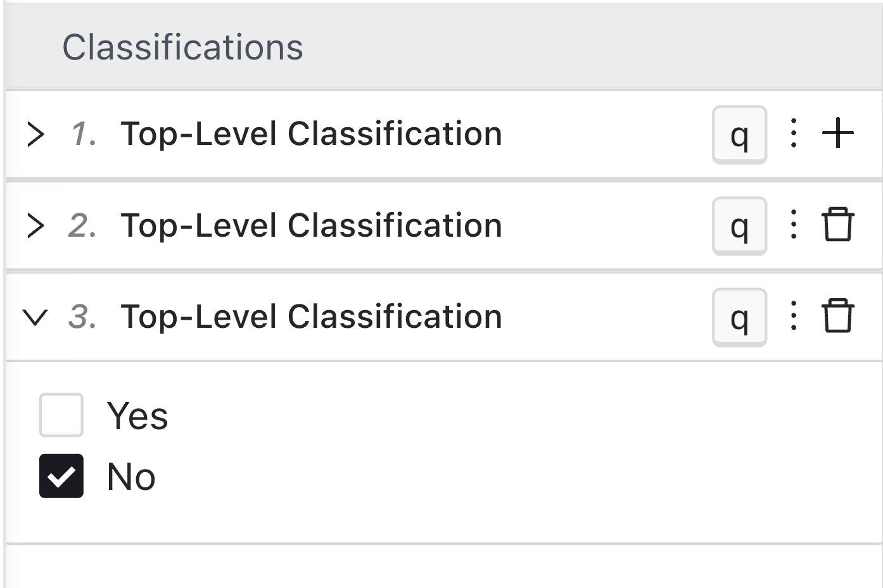
Task: Expand classification 1 with its chevron
Action: [35, 134]
